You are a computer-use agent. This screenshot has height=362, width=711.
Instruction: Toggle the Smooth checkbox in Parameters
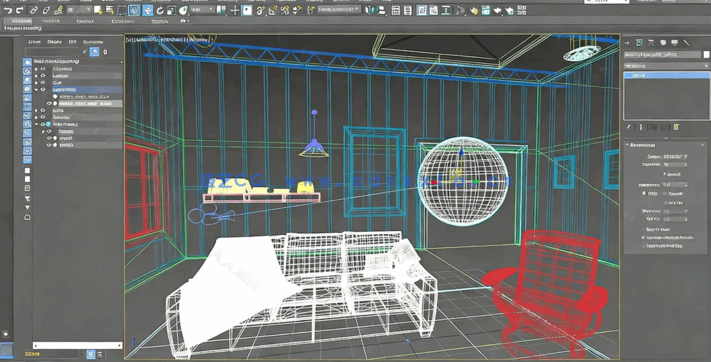click(x=665, y=174)
